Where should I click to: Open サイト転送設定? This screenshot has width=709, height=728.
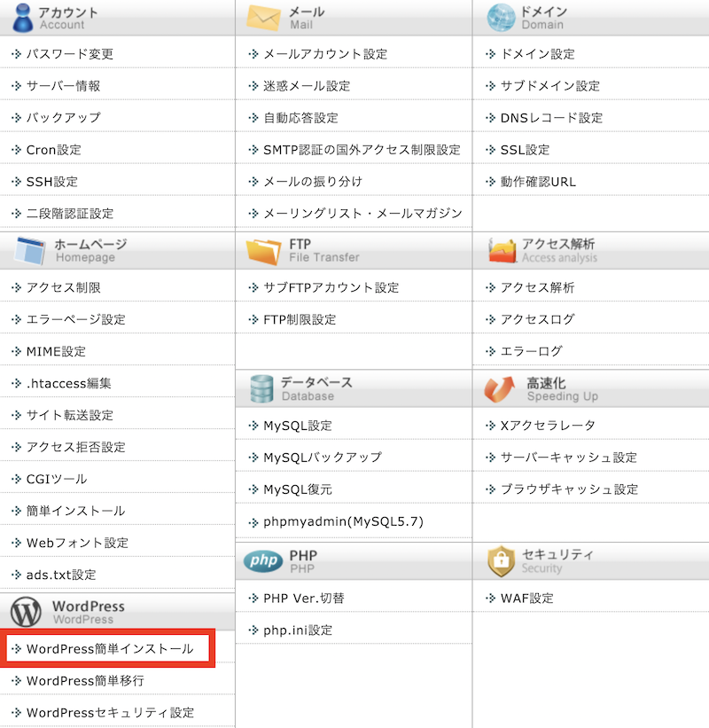point(70,415)
